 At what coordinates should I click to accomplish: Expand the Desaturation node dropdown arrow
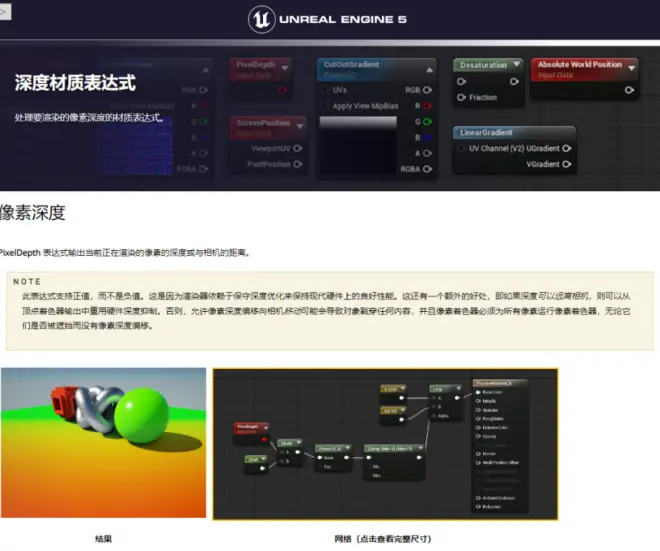click(x=516, y=65)
